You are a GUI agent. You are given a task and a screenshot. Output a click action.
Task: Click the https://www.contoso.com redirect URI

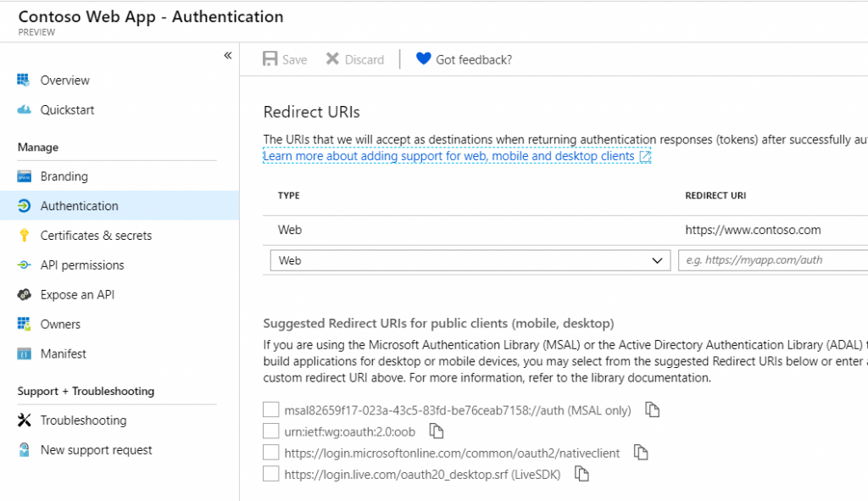753,230
